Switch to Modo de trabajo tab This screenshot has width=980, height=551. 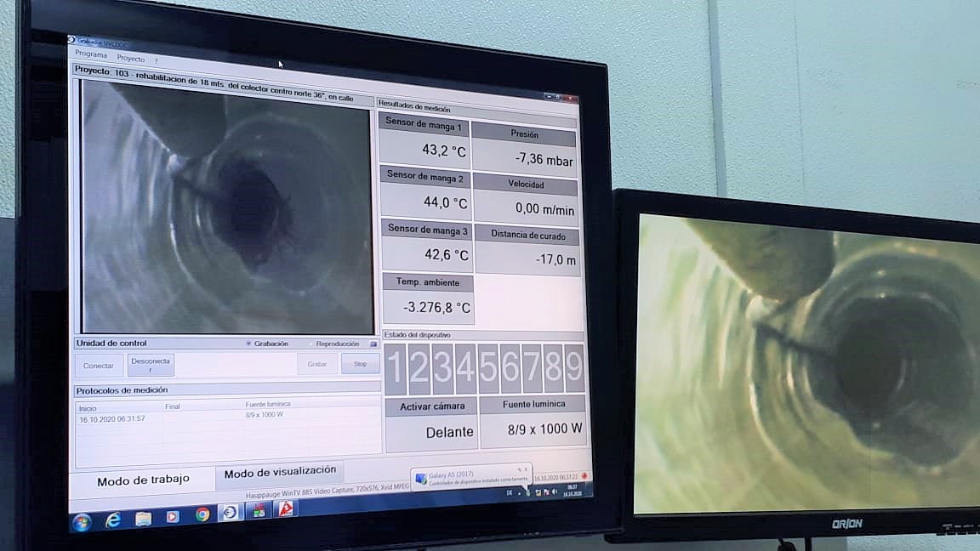tap(143, 480)
